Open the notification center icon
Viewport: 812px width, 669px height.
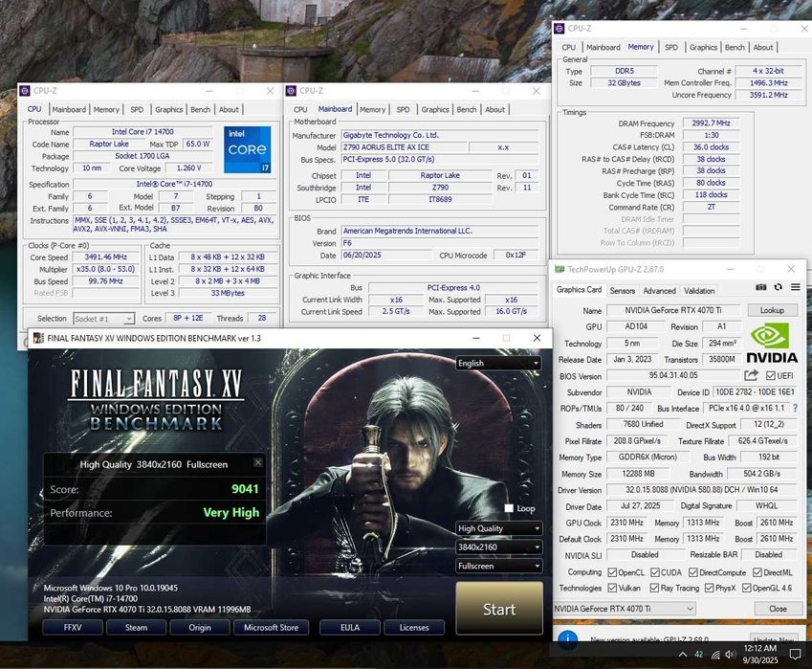795,654
